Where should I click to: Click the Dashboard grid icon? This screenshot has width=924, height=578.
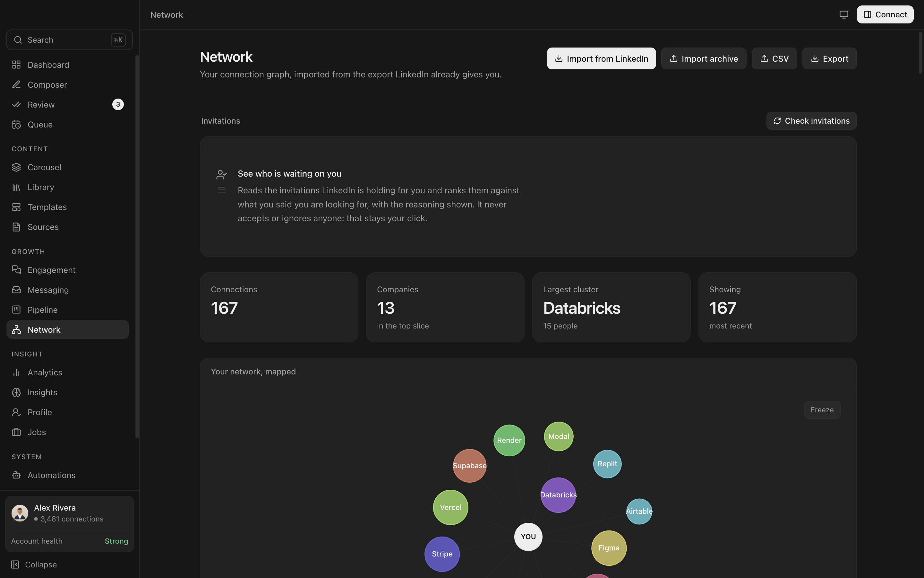[16, 65]
